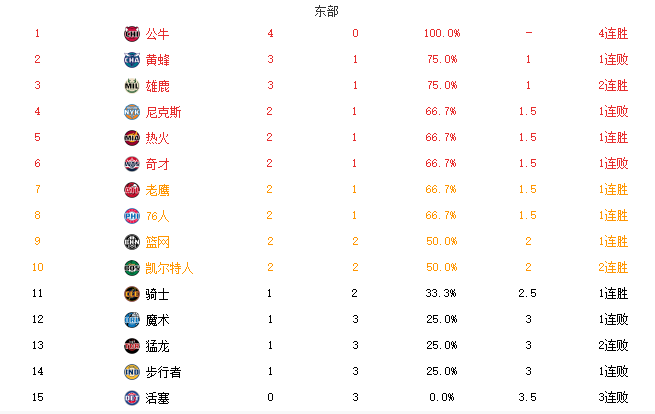Open the 凯尔特人 team link
This screenshot has width=655, height=414.
point(169,268)
